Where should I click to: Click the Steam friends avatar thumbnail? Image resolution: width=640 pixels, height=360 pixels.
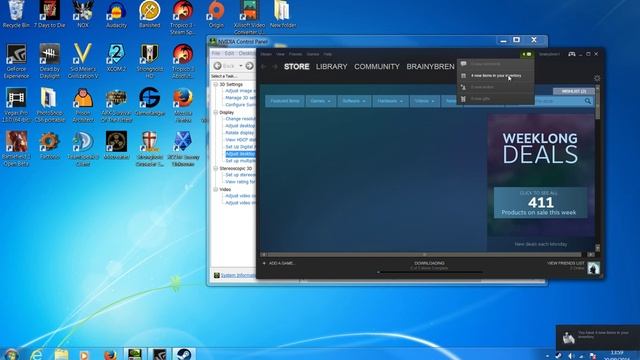[x=593, y=268]
